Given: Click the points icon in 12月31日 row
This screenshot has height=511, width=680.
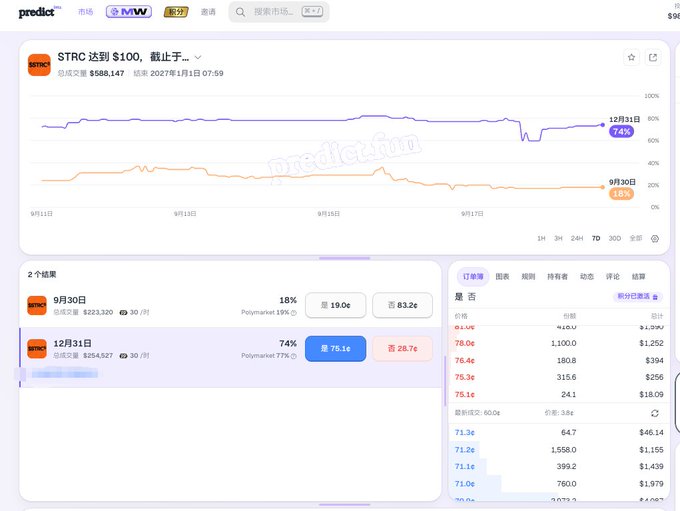Looking at the screenshot, I should pos(123,356).
